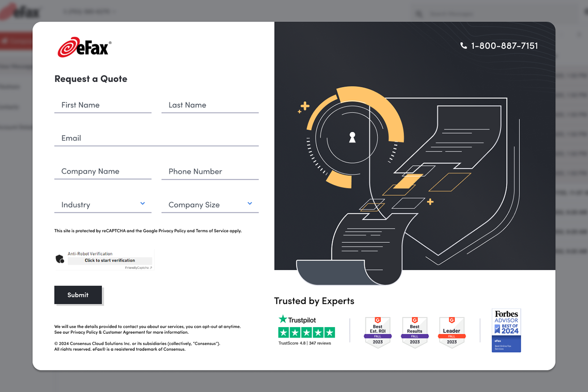Screen dimensions: 588x392
Task: Call the 1-800-887-7151 number link
Action: tap(504, 46)
